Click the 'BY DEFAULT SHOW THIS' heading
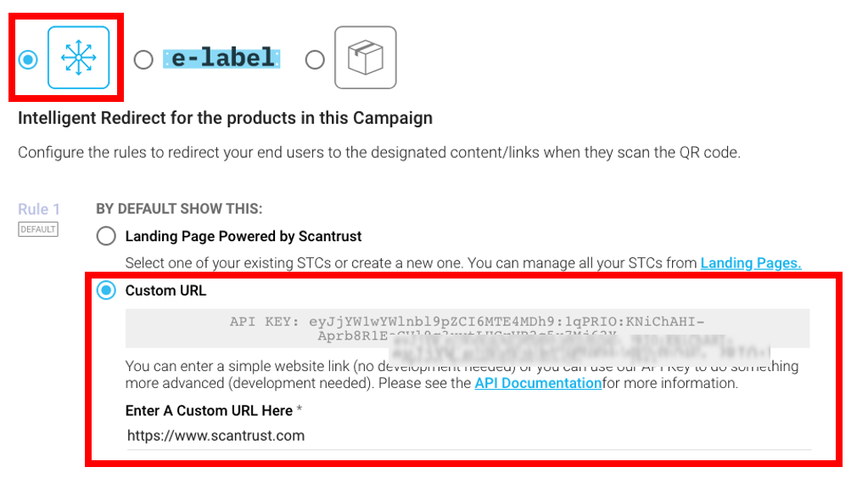The image size is (868, 484). pos(179,209)
